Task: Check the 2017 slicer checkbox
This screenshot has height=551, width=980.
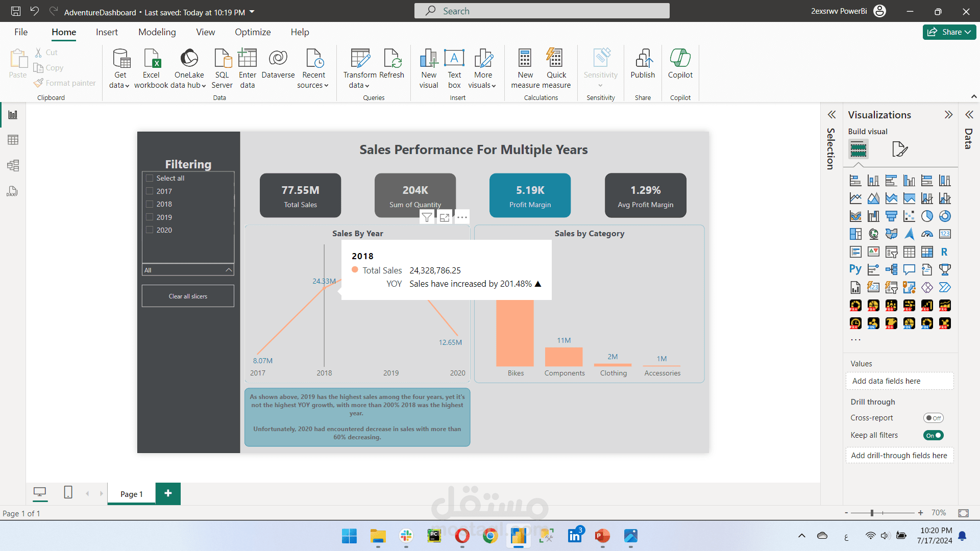Action: [150, 191]
